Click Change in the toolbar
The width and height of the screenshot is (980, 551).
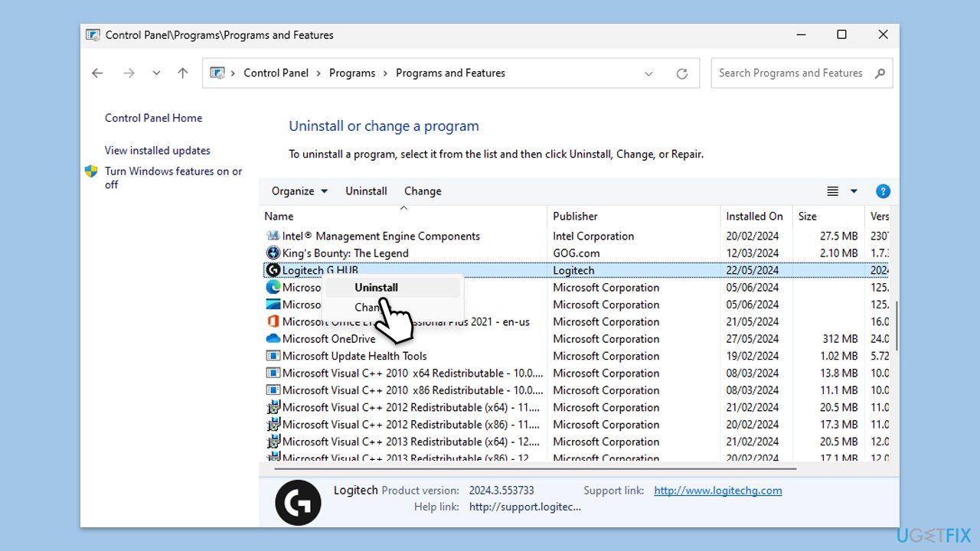coord(423,191)
